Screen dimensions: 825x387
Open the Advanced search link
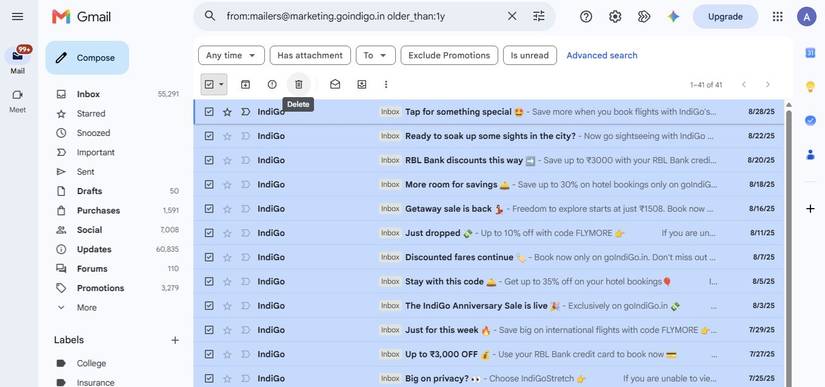[x=601, y=55]
